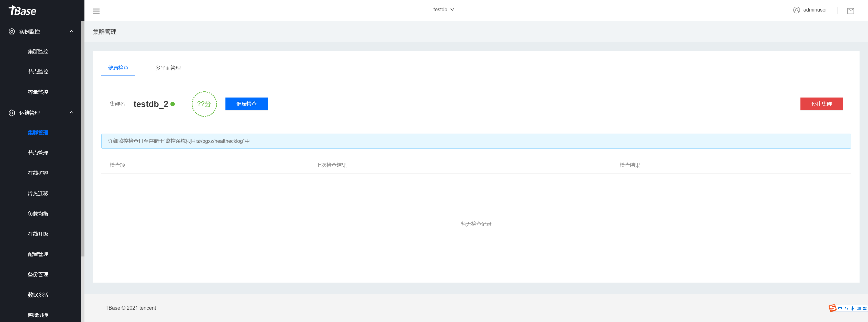Screen dimensions: 868x322
Task: Click the ??分 health score circle
Action: point(204,104)
